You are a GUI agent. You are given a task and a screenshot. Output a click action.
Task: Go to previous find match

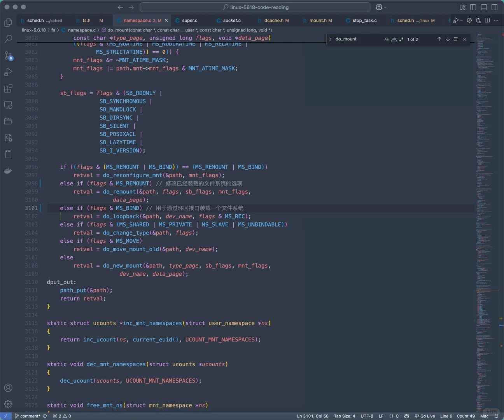tap(439, 39)
